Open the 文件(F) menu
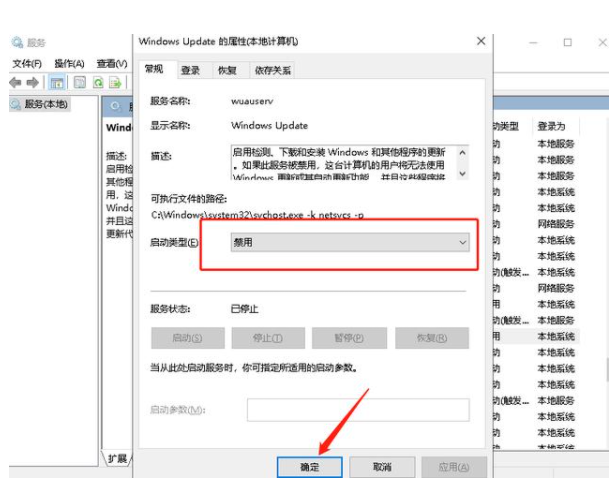This screenshot has width=610, height=483. coord(27,63)
